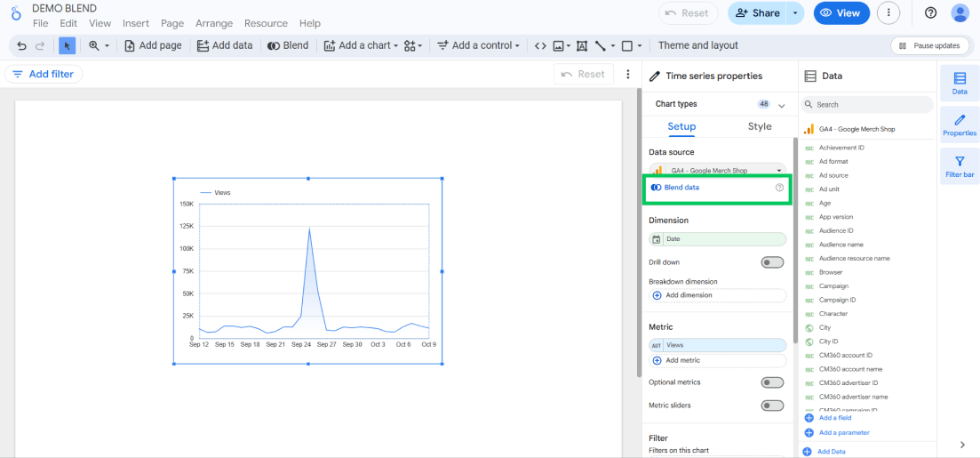This screenshot has height=458, width=980.
Task: Toggle the Drill down switch
Action: [x=772, y=262]
